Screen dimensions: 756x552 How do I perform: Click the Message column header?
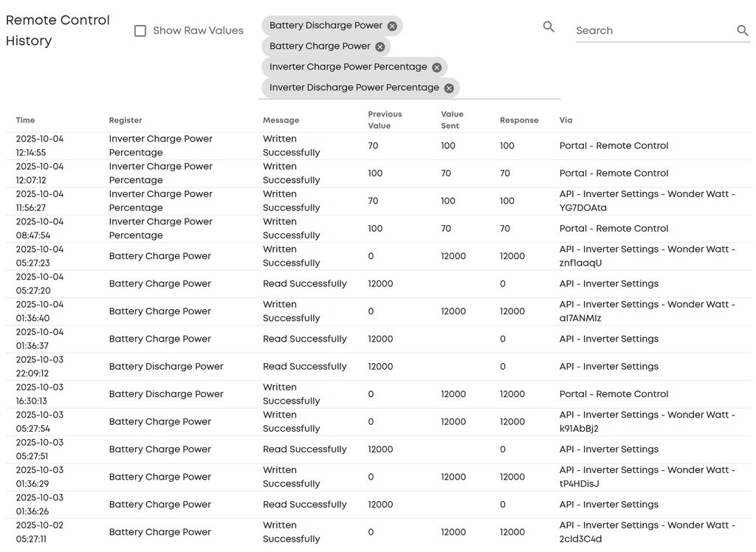pyautogui.click(x=281, y=120)
